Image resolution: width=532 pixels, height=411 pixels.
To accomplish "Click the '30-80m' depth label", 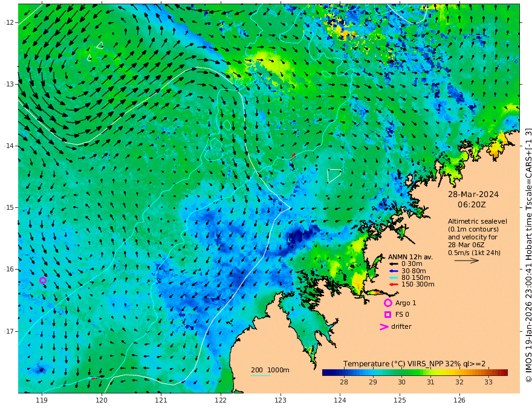I will tap(414, 271).
